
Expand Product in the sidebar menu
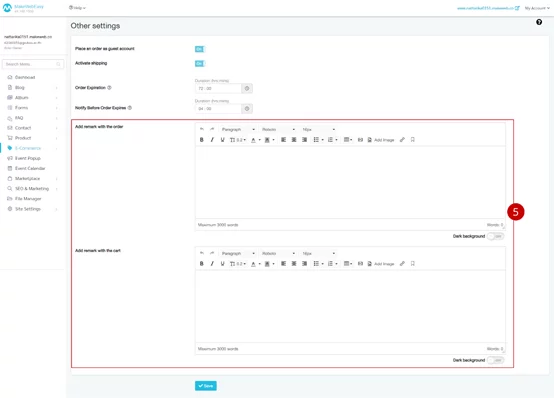[x=32, y=138]
